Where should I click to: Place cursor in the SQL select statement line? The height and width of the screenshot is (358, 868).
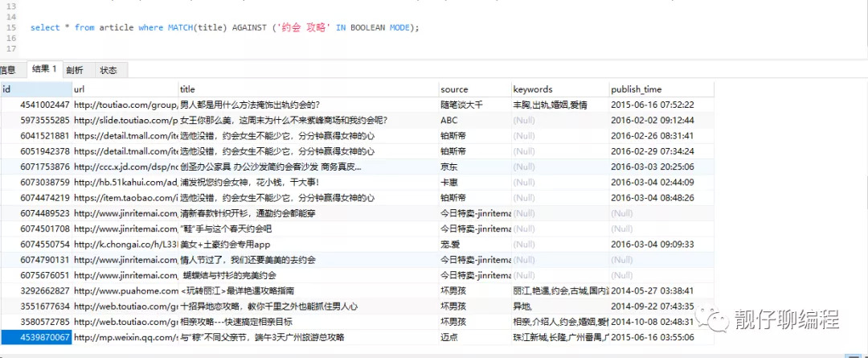(x=225, y=27)
